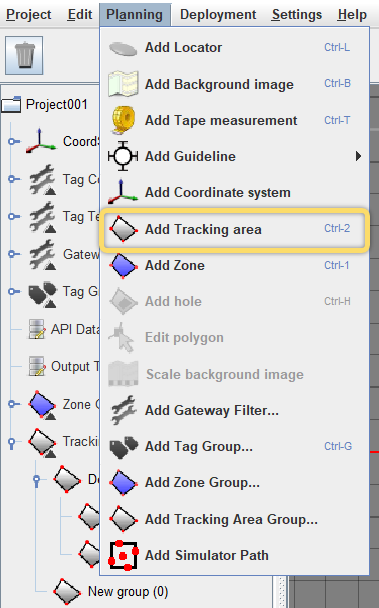Select the blue Add Zone icon
The height and width of the screenshot is (608, 379).
pyautogui.click(x=123, y=266)
